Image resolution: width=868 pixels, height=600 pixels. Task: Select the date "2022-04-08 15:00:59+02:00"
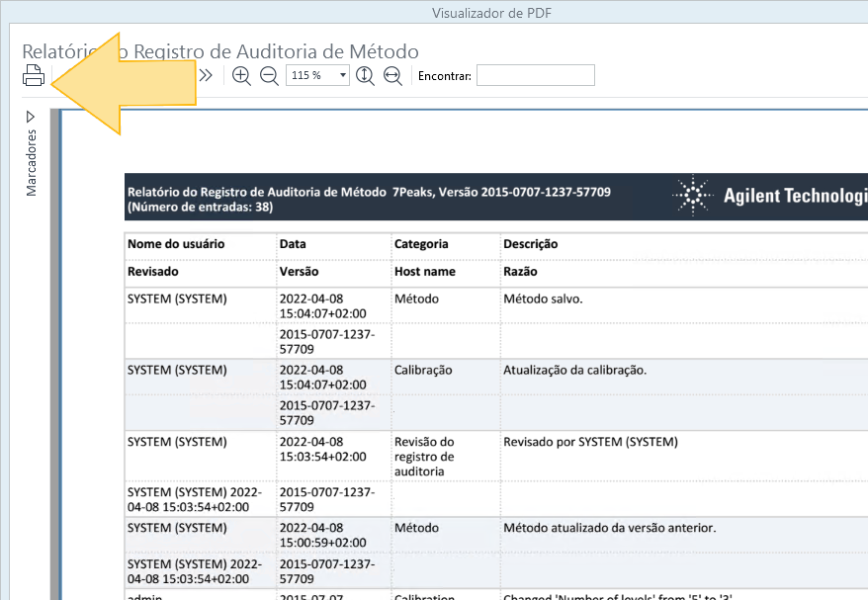tap(322, 535)
